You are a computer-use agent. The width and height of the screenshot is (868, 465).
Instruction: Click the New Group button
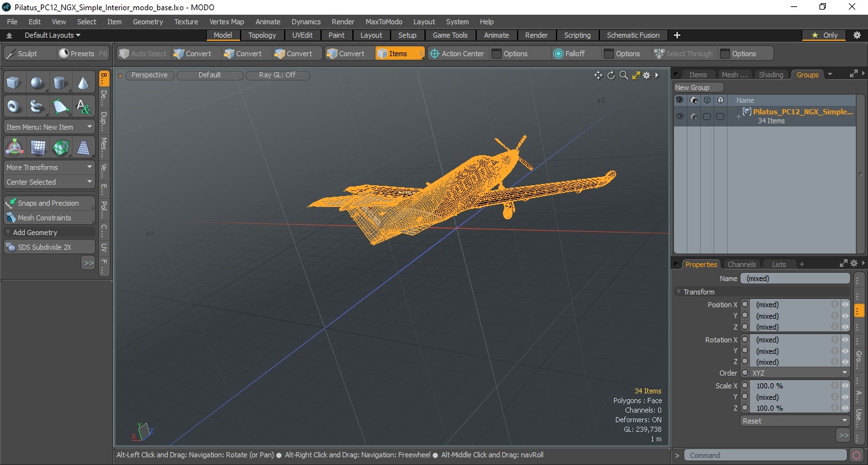[x=699, y=88]
